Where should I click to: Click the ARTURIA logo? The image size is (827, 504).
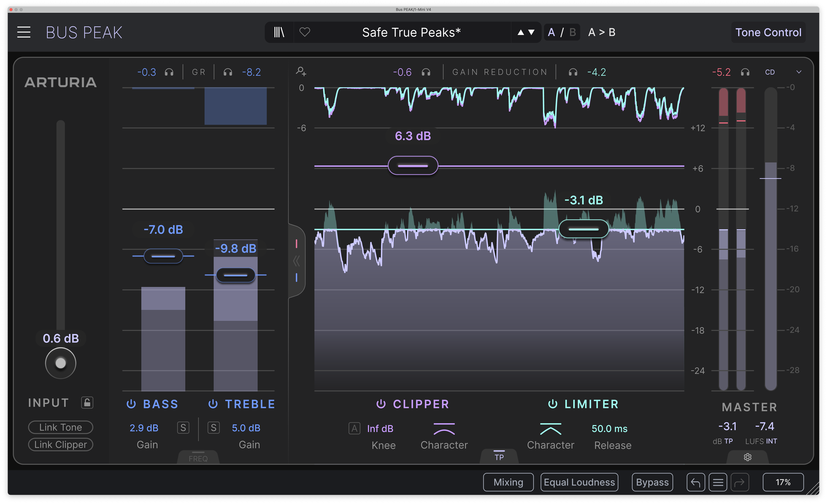tap(60, 82)
